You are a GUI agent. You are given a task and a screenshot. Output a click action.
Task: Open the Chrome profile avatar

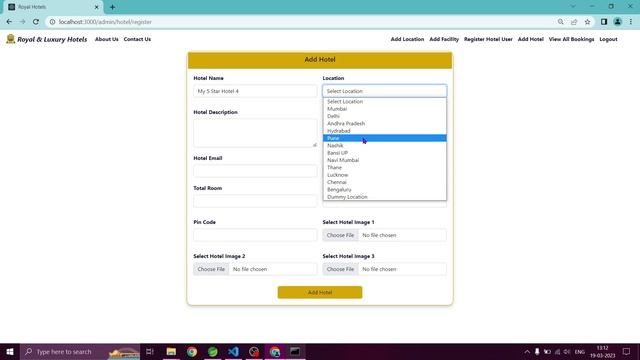tap(618, 22)
